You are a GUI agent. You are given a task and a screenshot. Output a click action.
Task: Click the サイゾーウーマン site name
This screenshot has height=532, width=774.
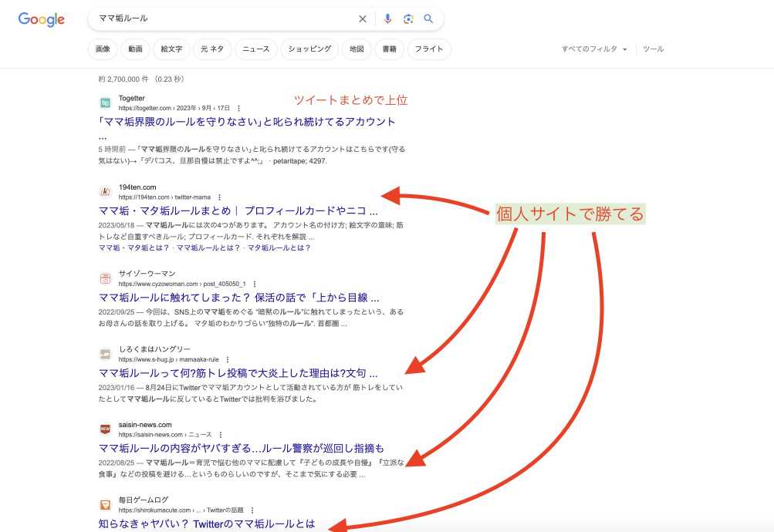click(x=147, y=274)
